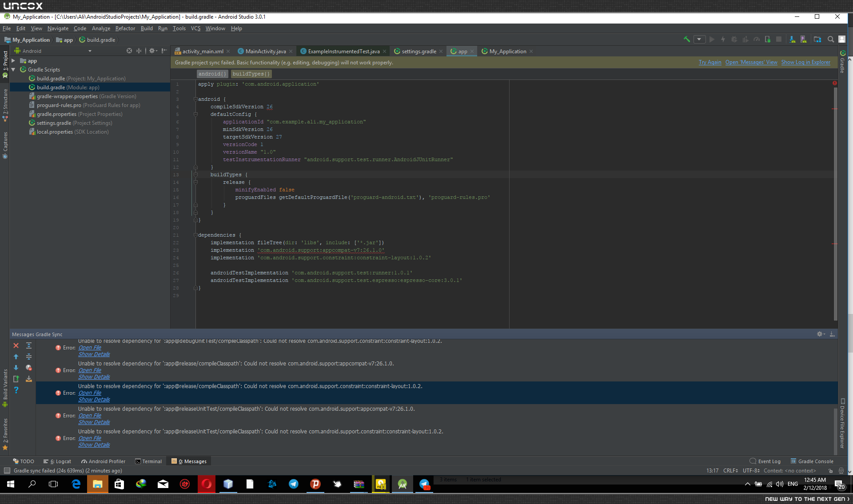Click the red X close icon in Messages
Image resolution: width=853 pixels, height=504 pixels.
tap(16, 345)
